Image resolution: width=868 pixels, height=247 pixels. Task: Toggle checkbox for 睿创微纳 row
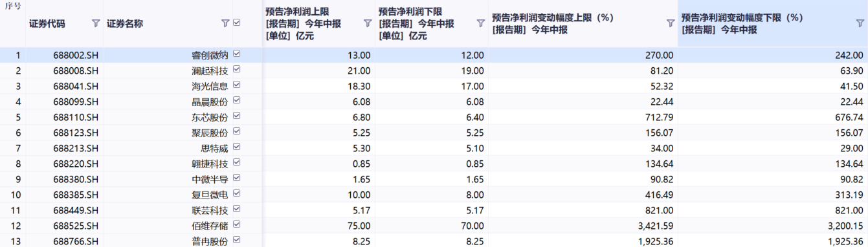[x=236, y=54]
